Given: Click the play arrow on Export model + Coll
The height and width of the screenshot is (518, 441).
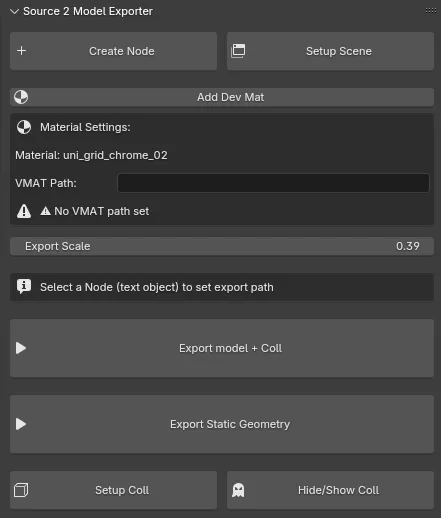Looking at the screenshot, I should pyautogui.click(x=21, y=348).
